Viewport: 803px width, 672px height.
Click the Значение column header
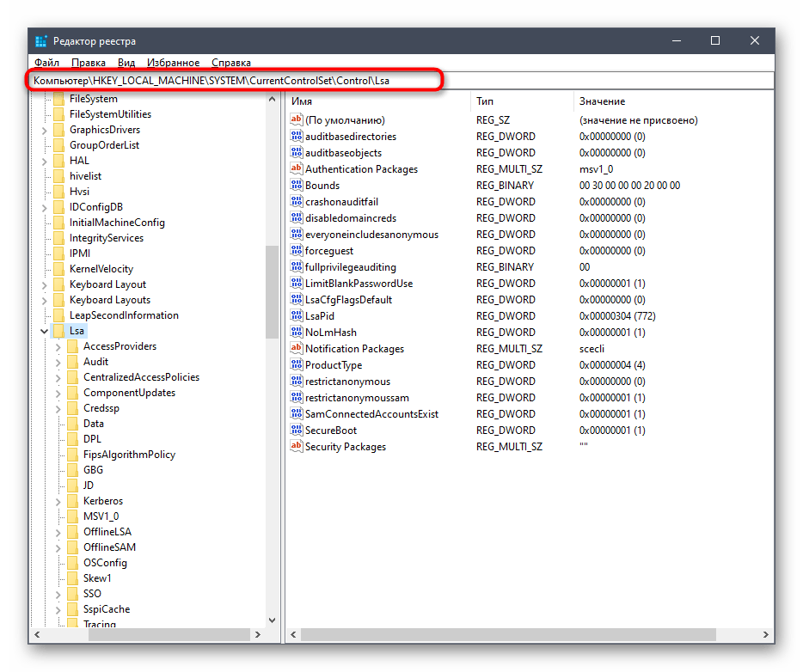[x=671, y=101]
